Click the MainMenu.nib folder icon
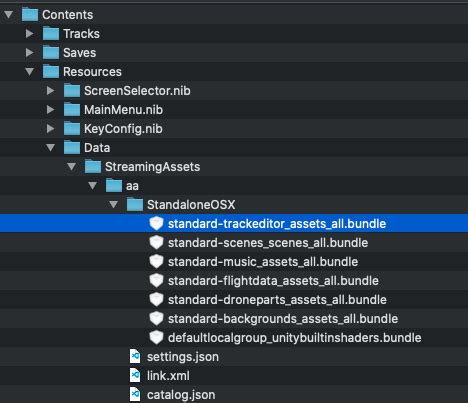 point(72,109)
